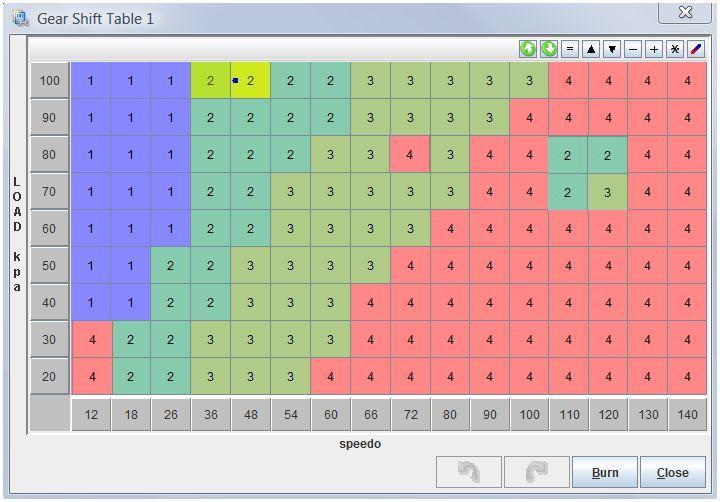Click the plus add toolbar button
This screenshot has height=502, width=720.
[x=654, y=49]
